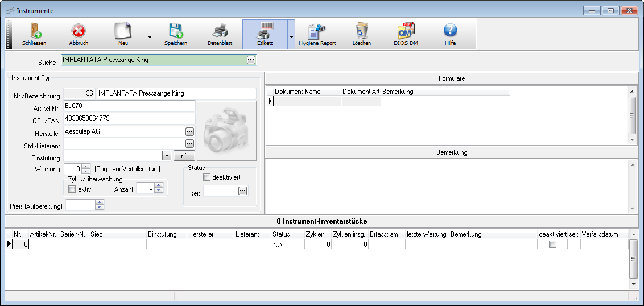Select the inventory row indicator arrow
The height and width of the screenshot is (306, 644).
click(x=9, y=245)
